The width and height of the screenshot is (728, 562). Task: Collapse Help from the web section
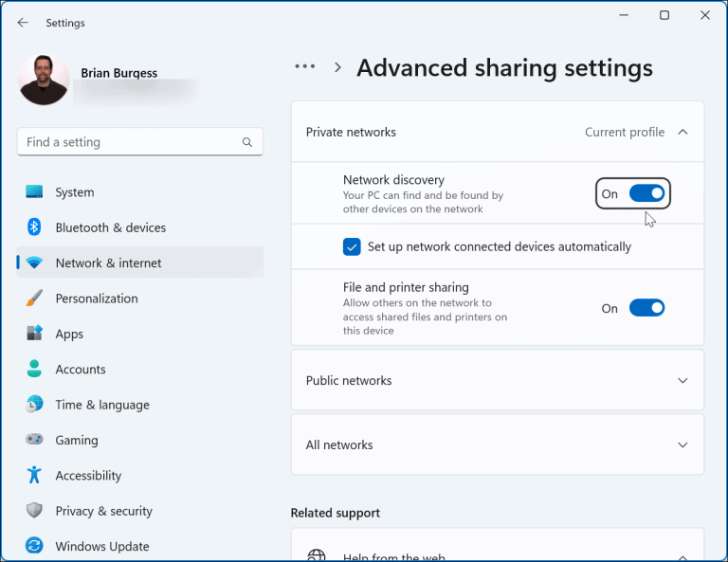tap(682, 557)
